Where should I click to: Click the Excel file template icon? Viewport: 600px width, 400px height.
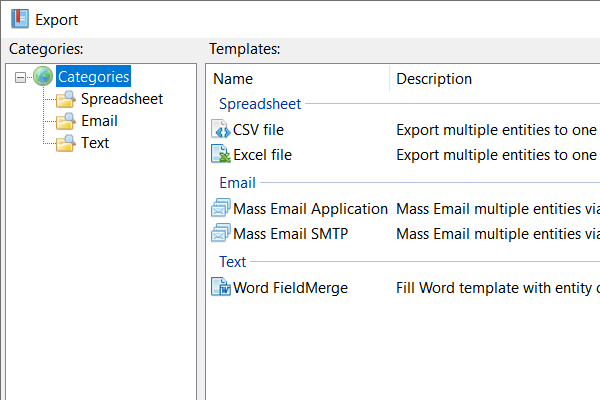tap(221, 155)
